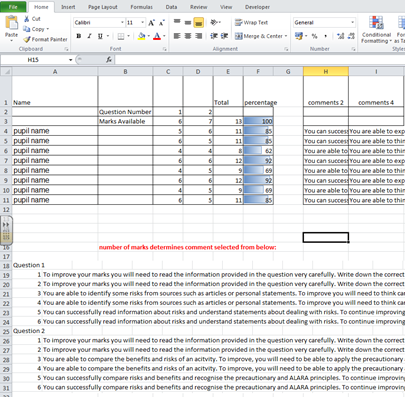Toggle Center horizontal alignment

[x=188, y=36]
